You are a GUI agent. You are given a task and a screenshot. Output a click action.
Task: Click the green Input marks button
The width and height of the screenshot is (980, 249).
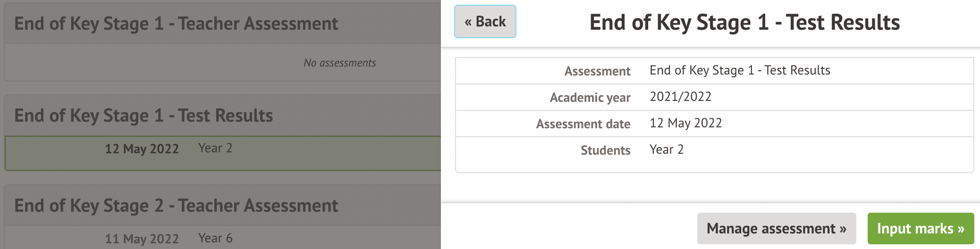pyautogui.click(x=920, y=229)
